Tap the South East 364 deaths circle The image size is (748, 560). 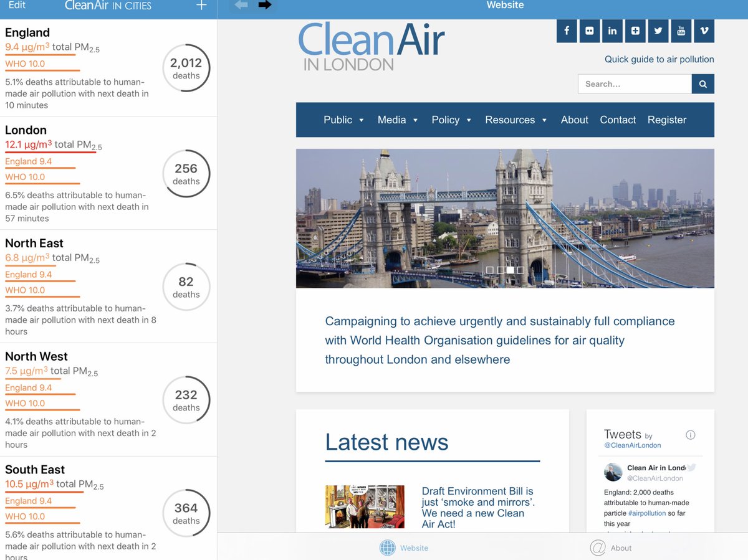coord(186,514)
